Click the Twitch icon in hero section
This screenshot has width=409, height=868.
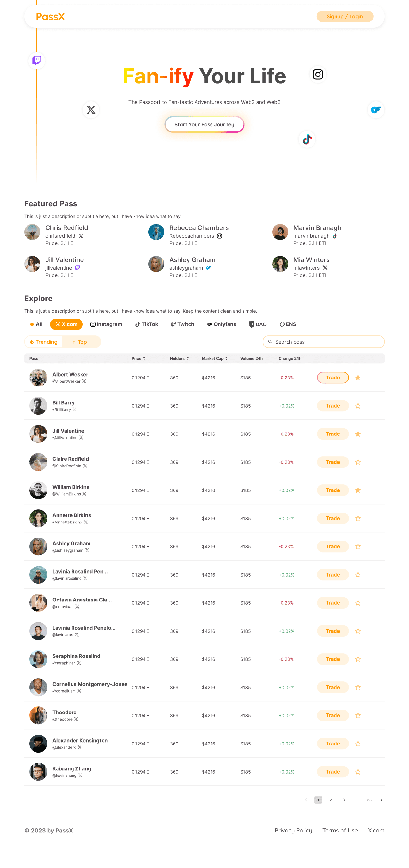click(x=37, y=61)
